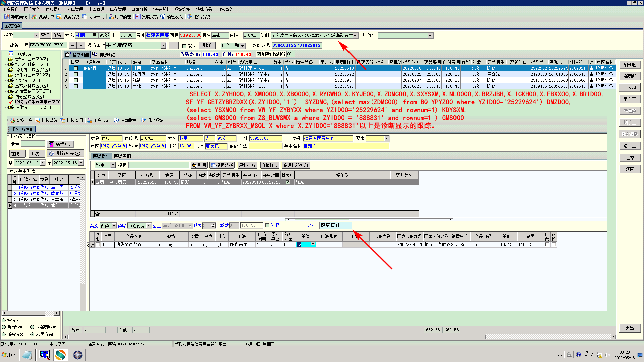Click the 切换用户 icon in top toolbar
The height and width of the screenshot is (362, 644).
pyautogui.click(x=34, y=17)
